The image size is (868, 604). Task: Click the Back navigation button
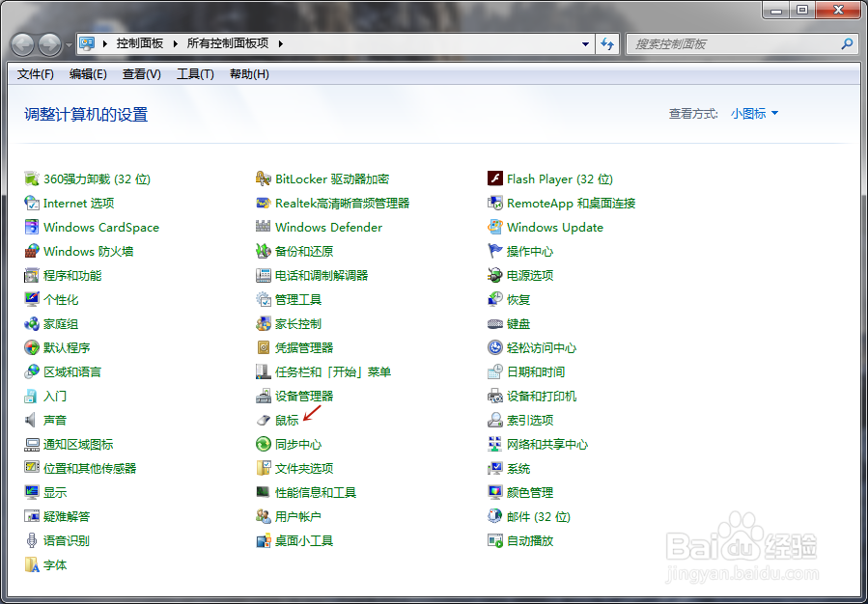23,44
